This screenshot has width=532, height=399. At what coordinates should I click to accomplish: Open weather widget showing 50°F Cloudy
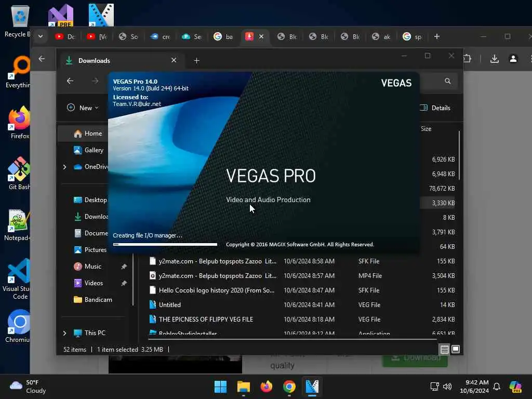point(28,387)
